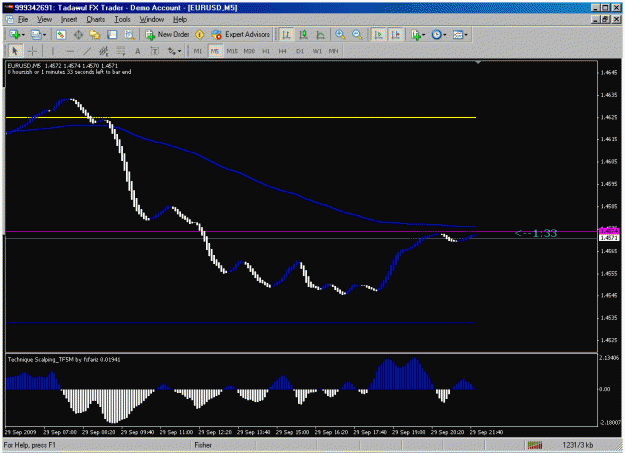This screenshot has width=625, height=453.
Task: Open the Arrows objects tool
Action: point(172,51)
